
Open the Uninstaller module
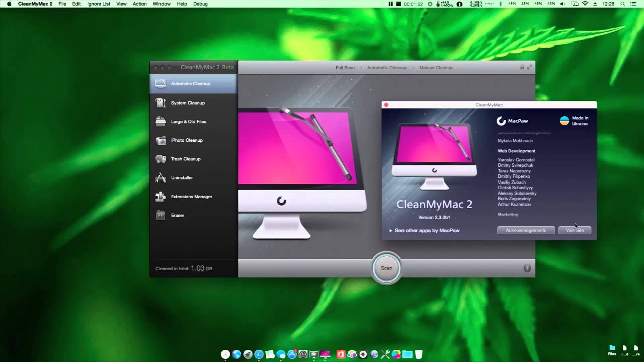(x=194, y=177)
